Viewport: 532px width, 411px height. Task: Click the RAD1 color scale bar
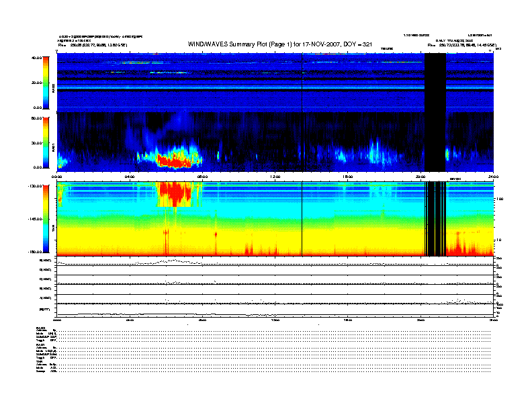(46, 143)
